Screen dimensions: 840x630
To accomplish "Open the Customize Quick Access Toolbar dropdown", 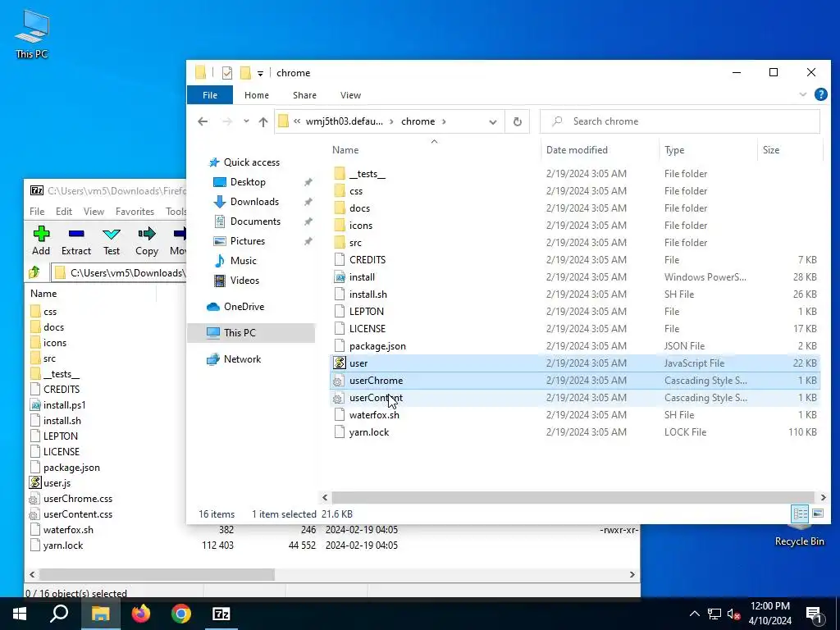I will pyautogui.click(x=260, y=73).
